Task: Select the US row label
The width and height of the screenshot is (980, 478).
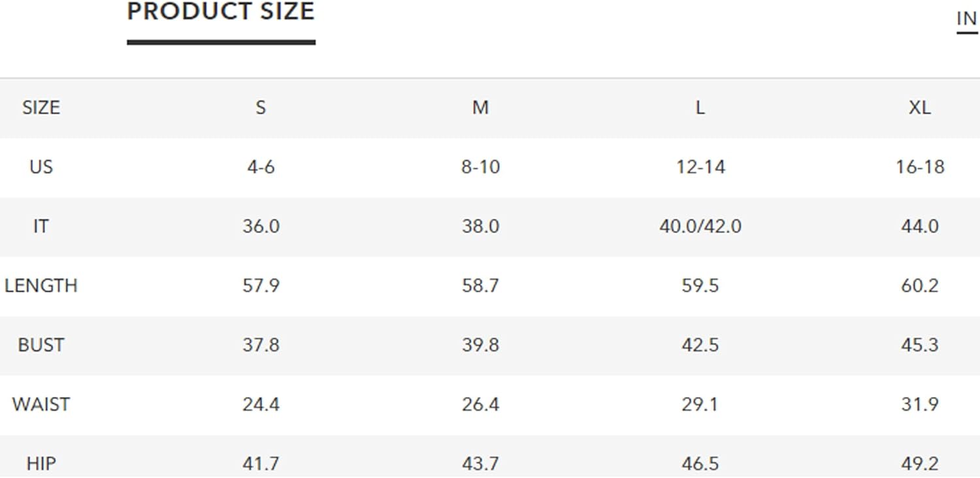Action: (x=41, y=167)
